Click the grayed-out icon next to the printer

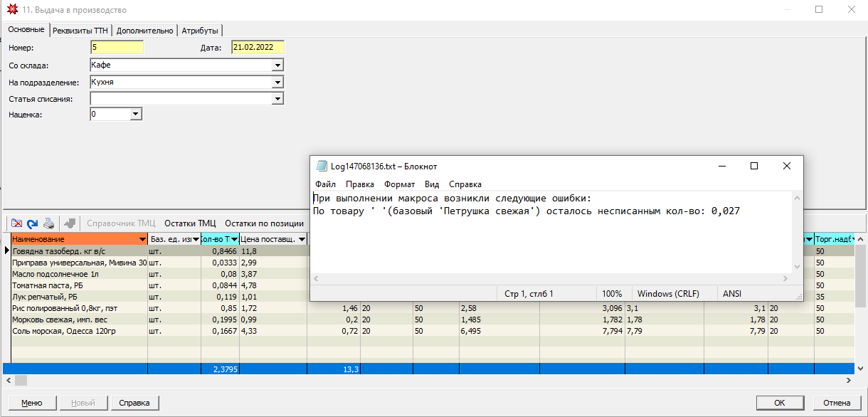pyautogui.click(x=69, y=223)
